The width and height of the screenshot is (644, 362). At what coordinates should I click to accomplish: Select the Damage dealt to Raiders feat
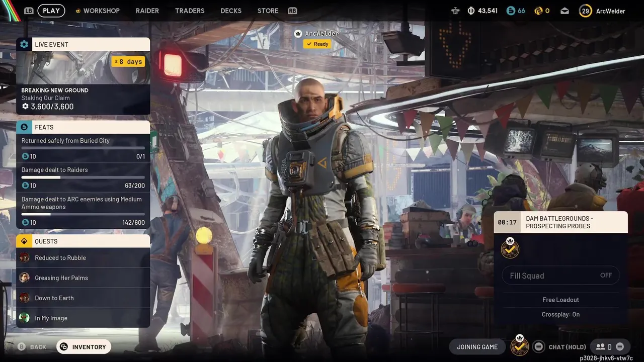pyautogui.click(x=83, y=177)
